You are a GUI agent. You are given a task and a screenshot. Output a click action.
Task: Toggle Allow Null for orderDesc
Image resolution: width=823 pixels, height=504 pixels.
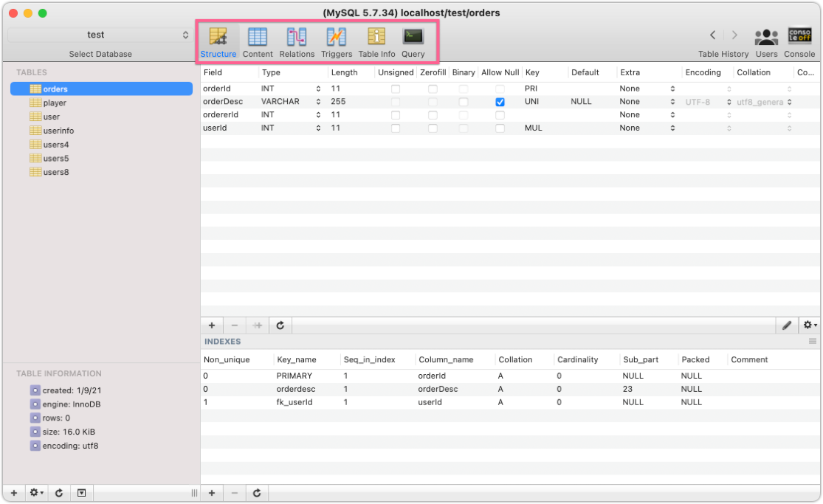[x=500, y=102]
